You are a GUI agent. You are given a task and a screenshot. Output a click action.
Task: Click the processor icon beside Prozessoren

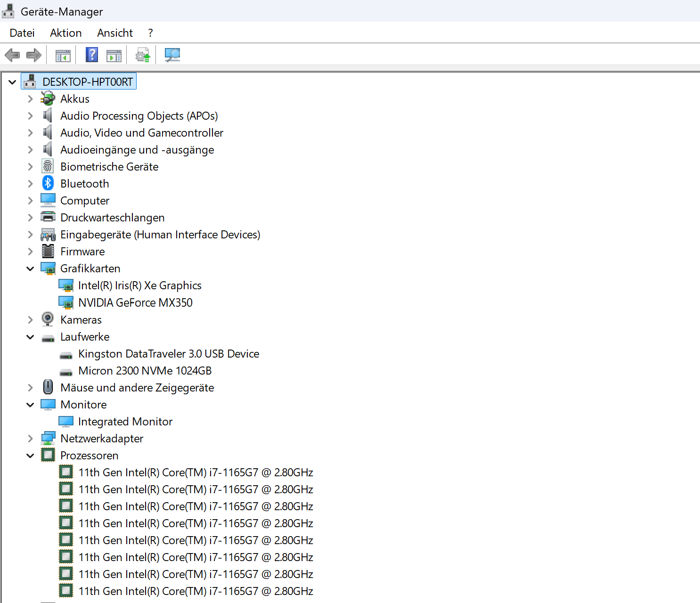(x=48, y=455)
